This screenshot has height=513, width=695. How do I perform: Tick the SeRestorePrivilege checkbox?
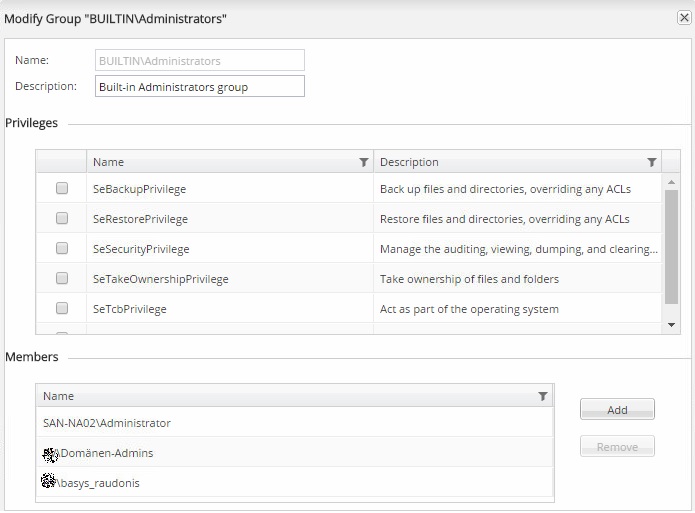(x=62, y=218)
